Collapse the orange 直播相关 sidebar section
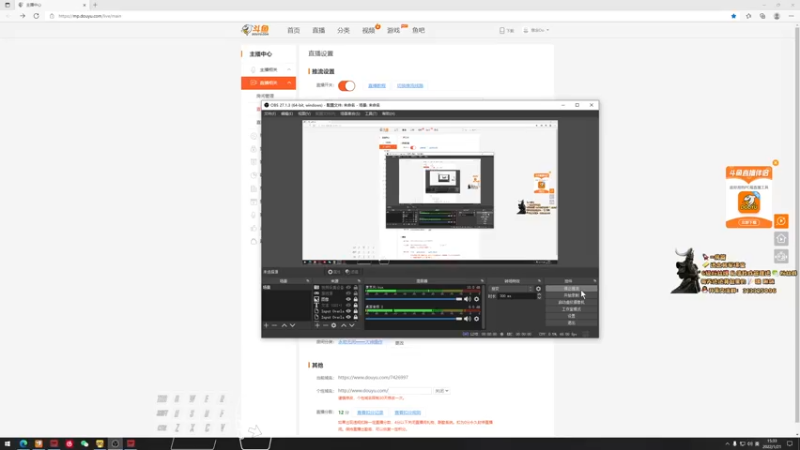Image resolution: width=800 pixels, height=450 pixels. tap(289, 83)
